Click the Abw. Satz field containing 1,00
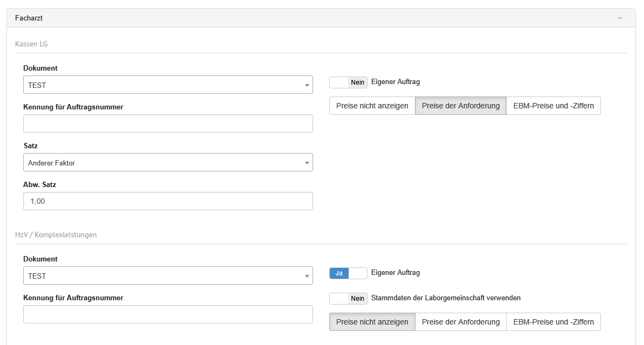This screenshot has width=644, height=345. click(168, 201)
